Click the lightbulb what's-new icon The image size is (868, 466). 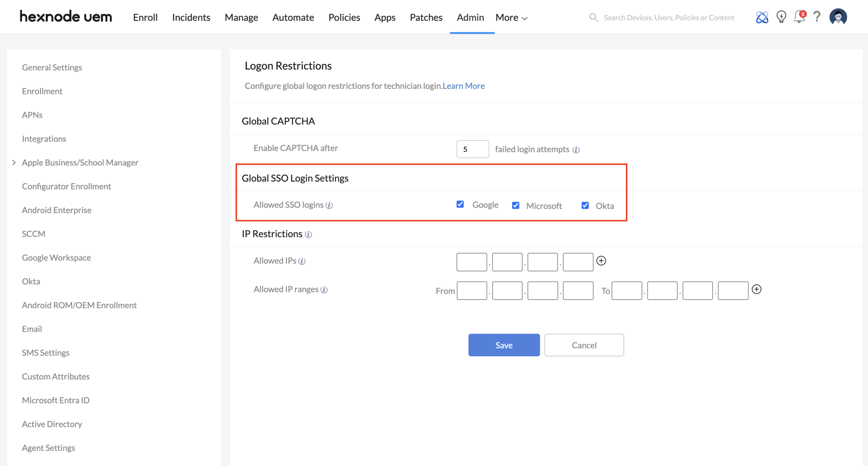[781, 17]
